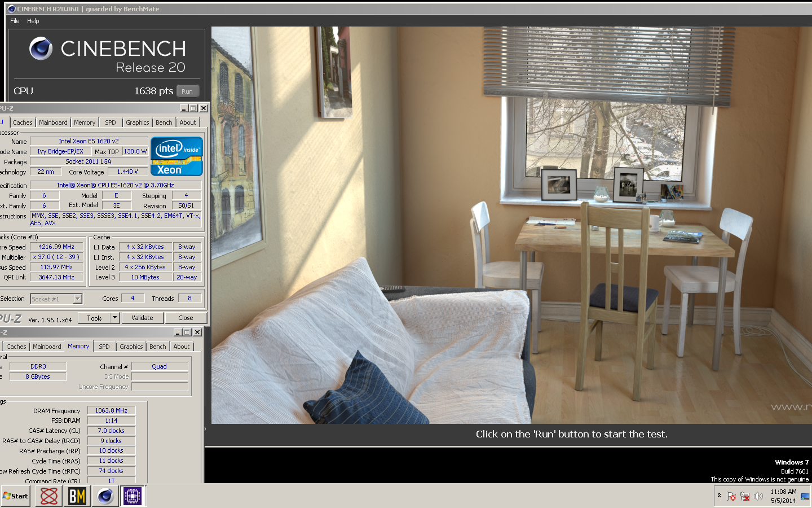This screenshot has height=508, width=812.
Task: Click the DRAM Frequency value '1063.8 MHz'
Action: click(x=111, y=410)
